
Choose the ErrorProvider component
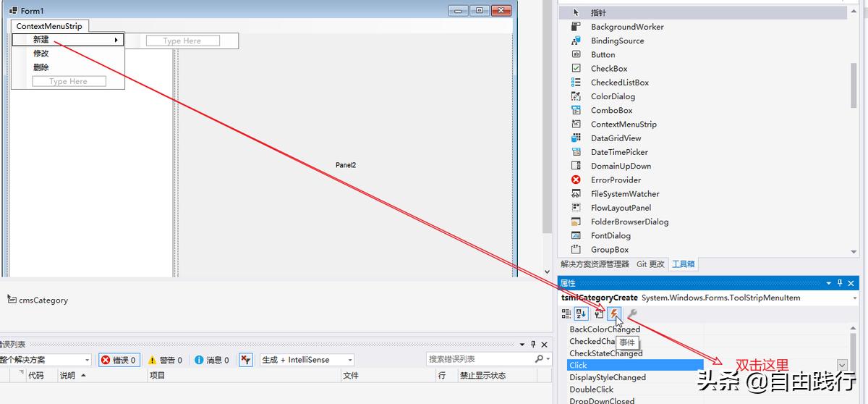[616, 180]
